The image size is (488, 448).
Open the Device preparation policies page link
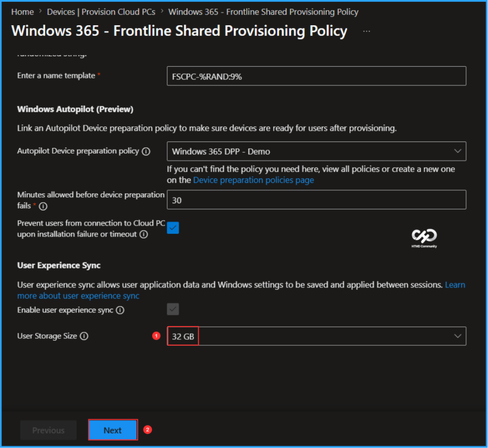pyautogui.click(x=254, y=180)
